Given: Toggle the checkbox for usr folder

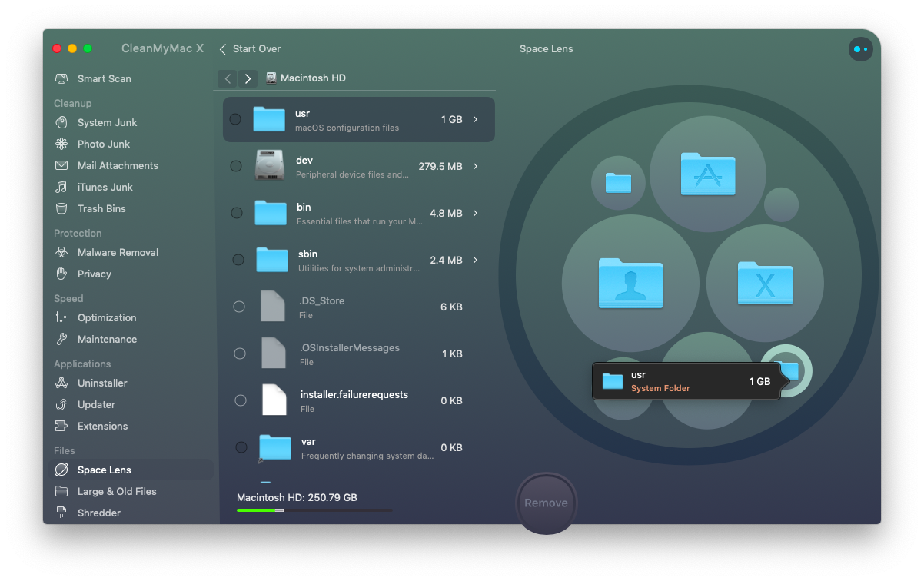Looking at the screenshot, I should click(235, 119).
